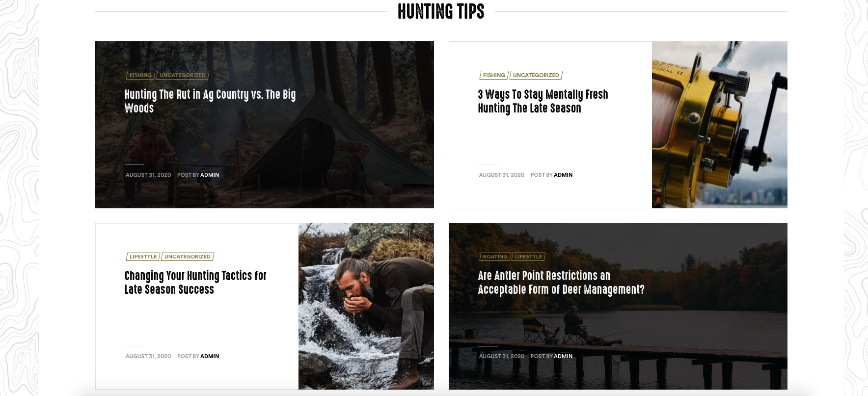Image resolution: width=868 pixels, height=396 pixels.
Task: Select Fishing tag on Mentally Fresh post
Action: tap(494, 75)
